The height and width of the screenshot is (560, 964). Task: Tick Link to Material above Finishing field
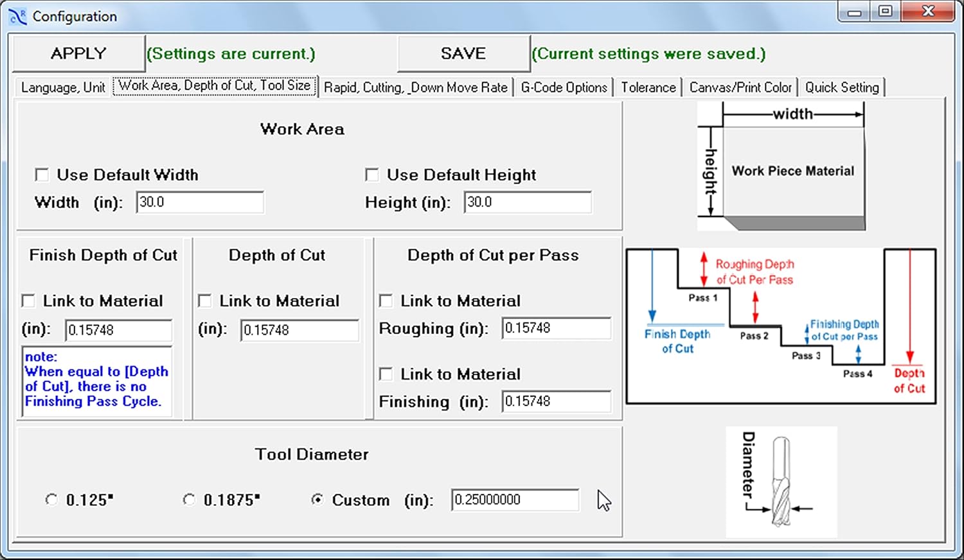386,374
